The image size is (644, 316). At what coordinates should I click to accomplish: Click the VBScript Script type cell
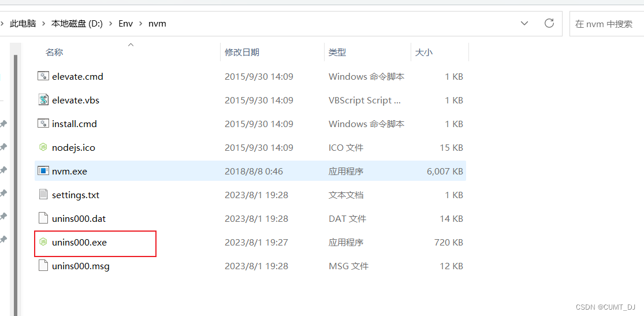(364, 101)
